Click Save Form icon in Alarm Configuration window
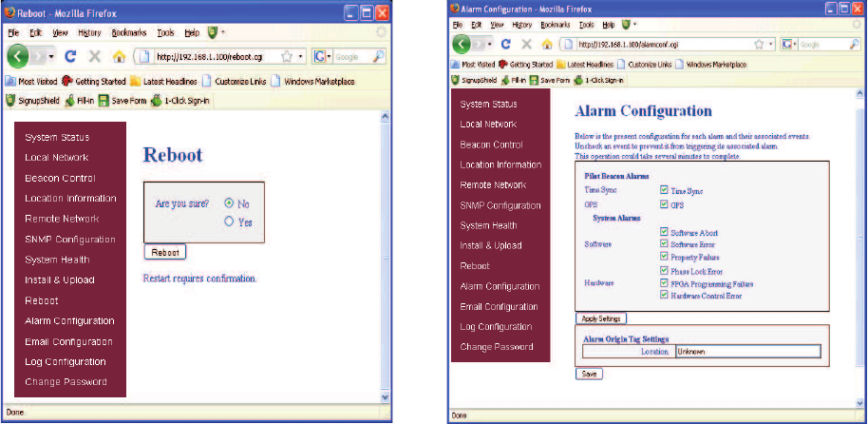The height and width of the screenshot is (424, 868). click(535, 80)
